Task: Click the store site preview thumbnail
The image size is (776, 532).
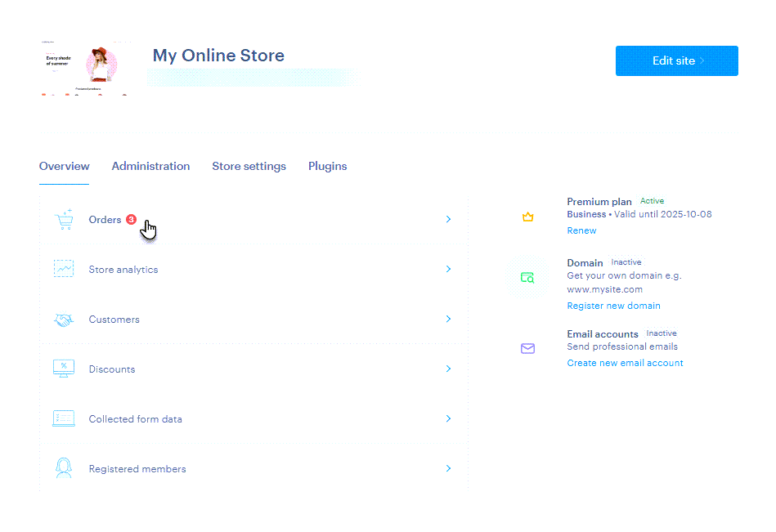Action: 85,68
